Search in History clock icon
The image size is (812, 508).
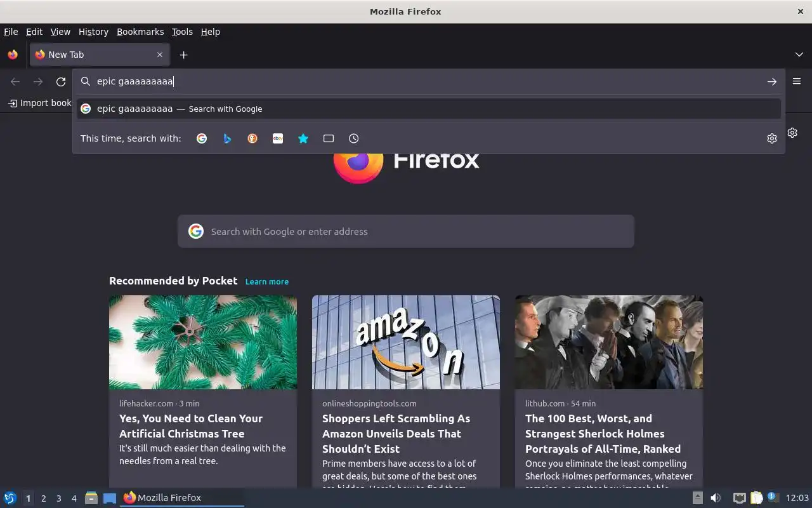point(354,138)
